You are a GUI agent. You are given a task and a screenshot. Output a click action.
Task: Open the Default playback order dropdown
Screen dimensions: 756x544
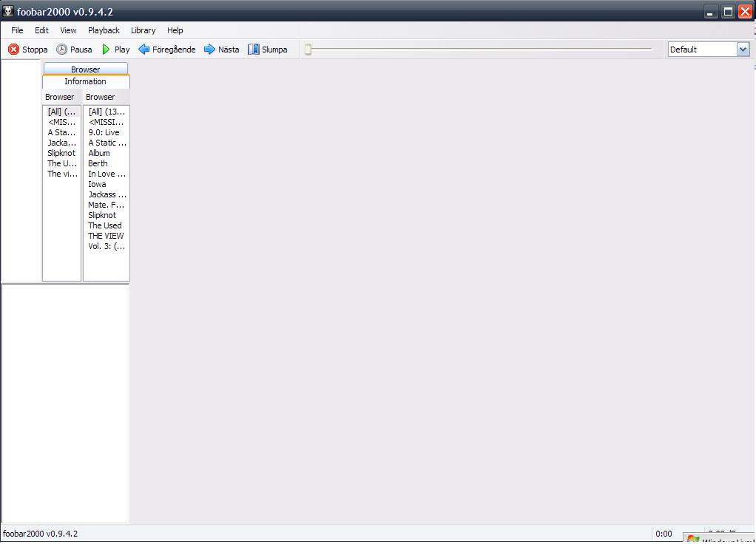click(x=743, y=49)
